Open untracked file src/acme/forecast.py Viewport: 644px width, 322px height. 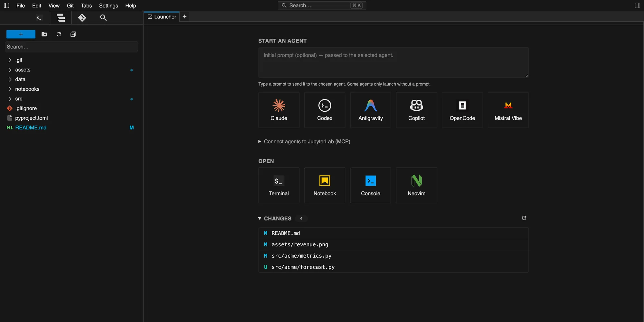click(393, 267)
